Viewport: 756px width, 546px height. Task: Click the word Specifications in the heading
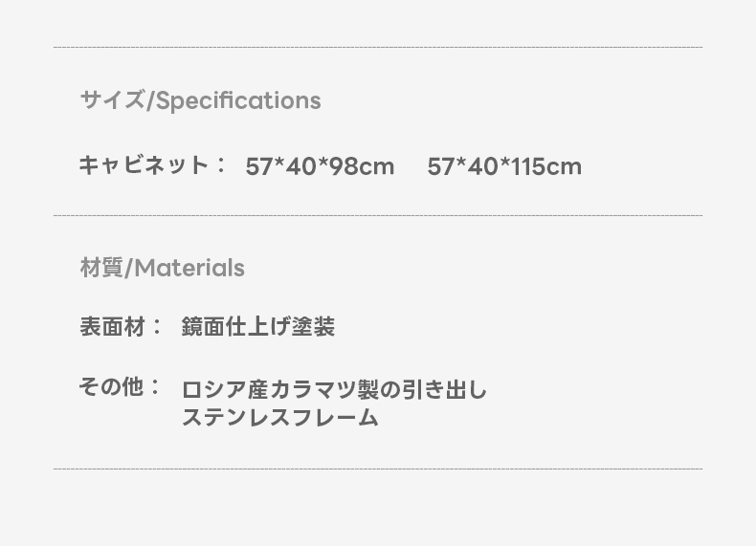[x=237, y=100]
